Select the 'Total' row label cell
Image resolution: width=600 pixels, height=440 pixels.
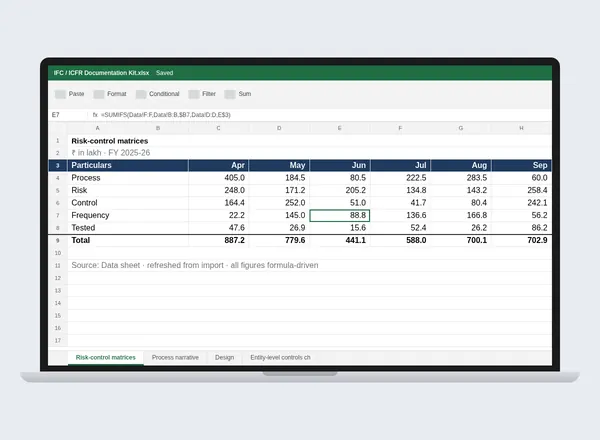(128, 240)
